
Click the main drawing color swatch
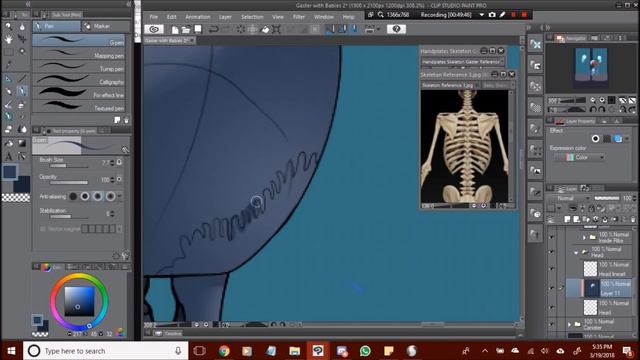tap(10, 172)
